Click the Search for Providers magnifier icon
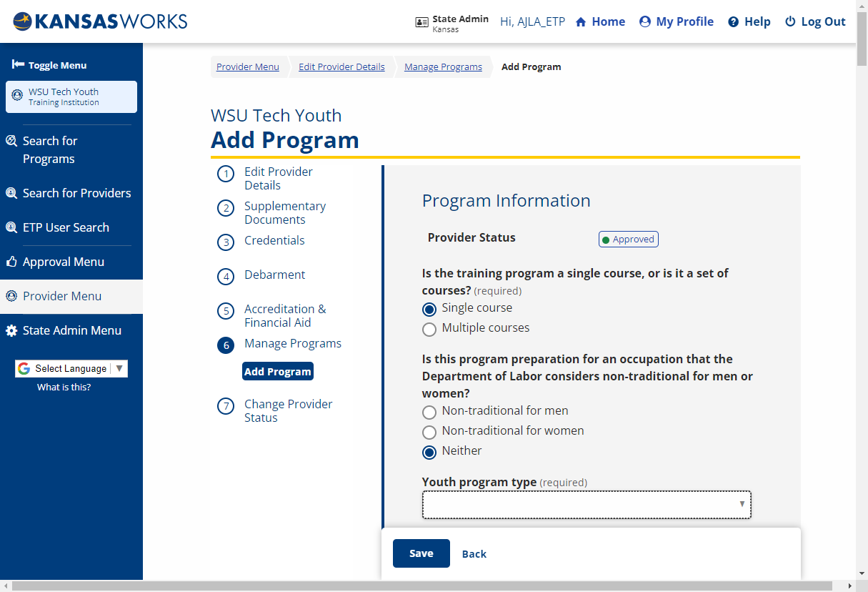Image resolution: width=868 pixels, height=592 pixels. pos(11,193)
